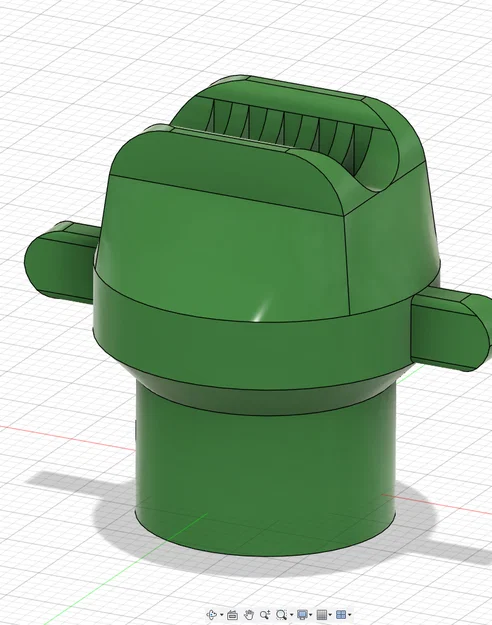Viewport: 492px width, 625px height.
Task: Open the Viewports dropdown arrow
Action: point(350,615)
